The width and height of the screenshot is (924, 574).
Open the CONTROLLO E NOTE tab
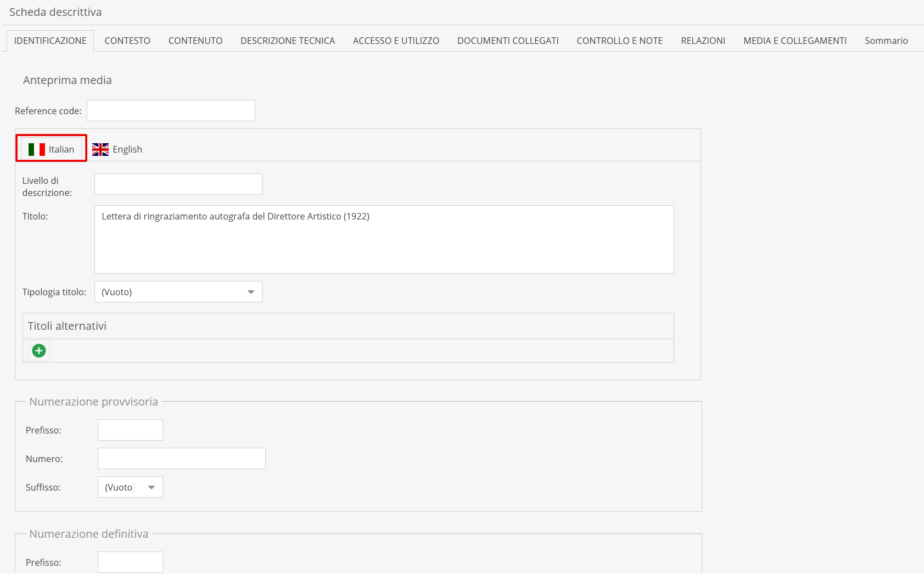(619, 41)
